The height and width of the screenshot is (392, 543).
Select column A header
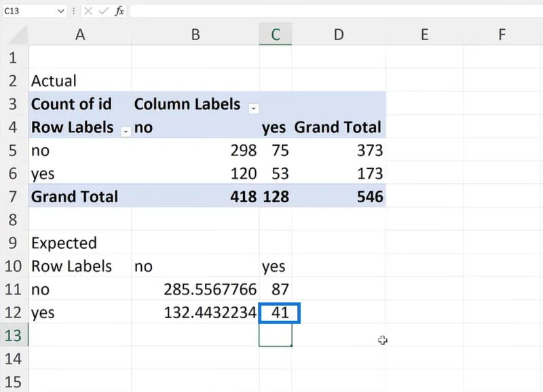80,35
